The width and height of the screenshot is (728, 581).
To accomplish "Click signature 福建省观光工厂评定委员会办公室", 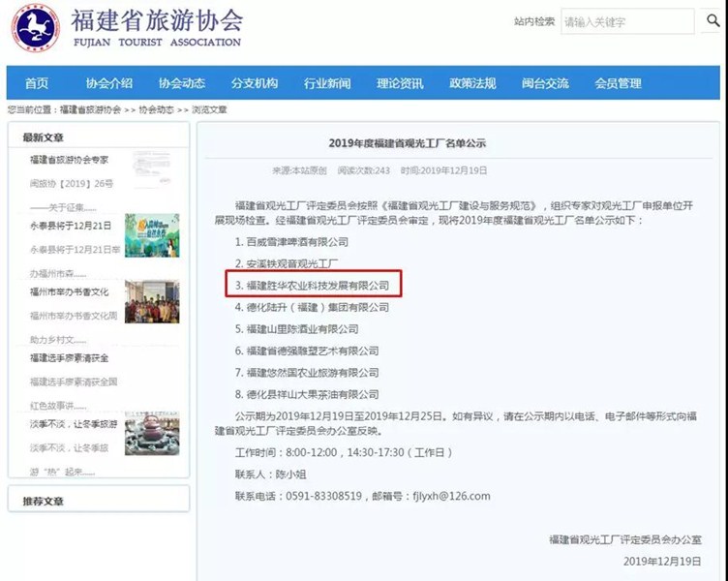I will (625, 539).
